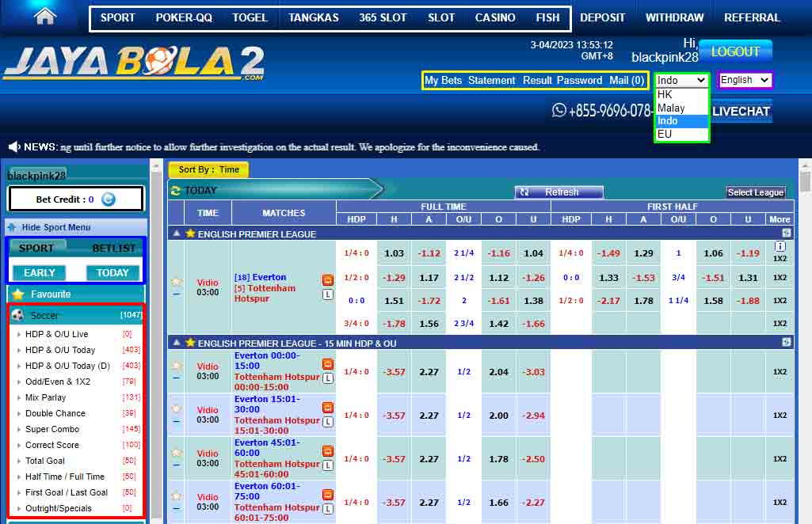Choose Malay from the odds type list
The image size is (812, 524).
tap(681, 108)
